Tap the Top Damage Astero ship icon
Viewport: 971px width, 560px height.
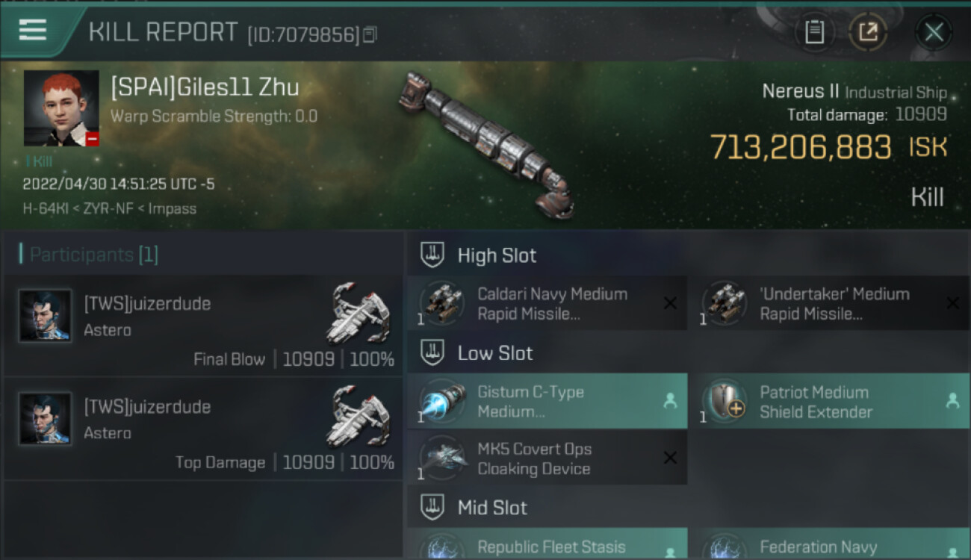(359, 418)
